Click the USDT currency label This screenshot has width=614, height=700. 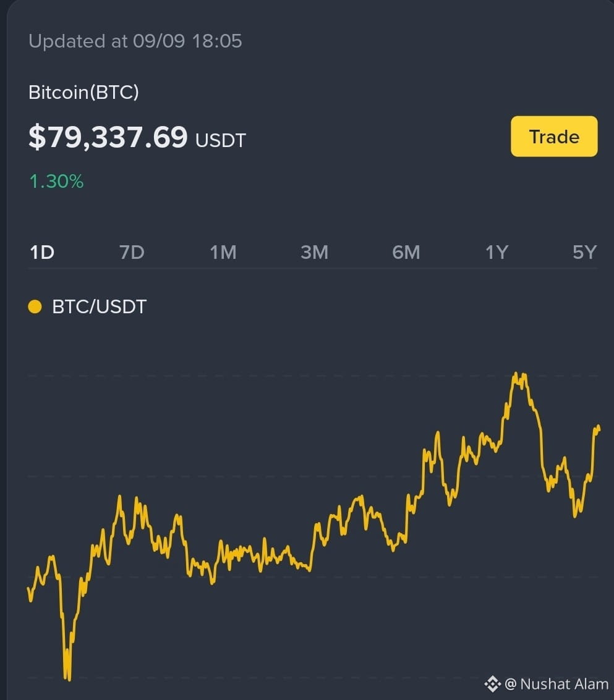click(221, 140)
